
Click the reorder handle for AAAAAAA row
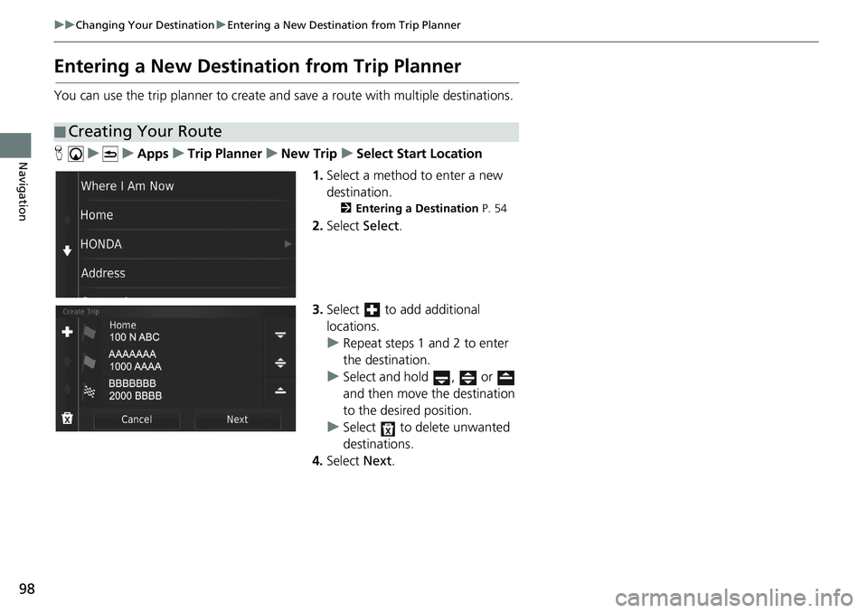coord(280,363)
